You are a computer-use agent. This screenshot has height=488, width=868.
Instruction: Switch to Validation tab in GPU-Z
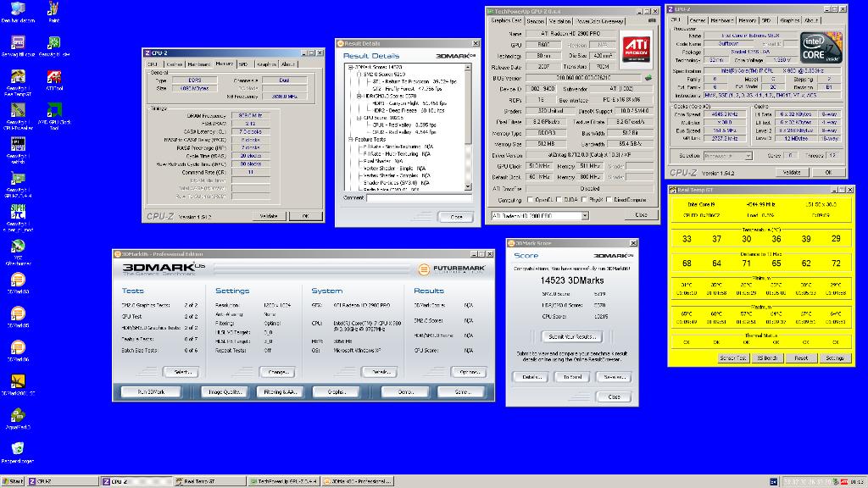click(559, 21)
